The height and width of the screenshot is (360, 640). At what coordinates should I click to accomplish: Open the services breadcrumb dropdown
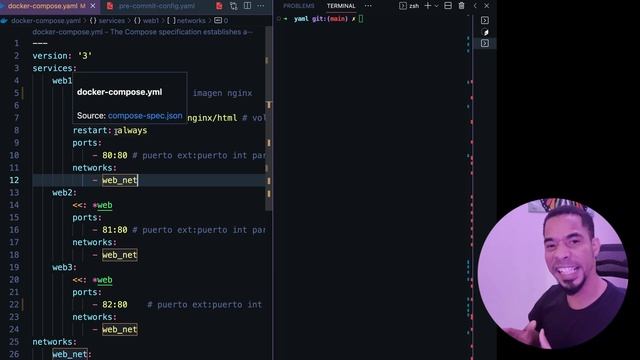(107, 20)
